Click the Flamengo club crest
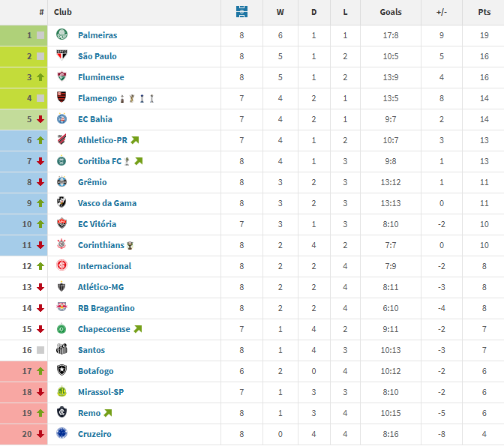The width and height of the screenshot is (504, 446). pyautogui.click(x=61, y=98)
